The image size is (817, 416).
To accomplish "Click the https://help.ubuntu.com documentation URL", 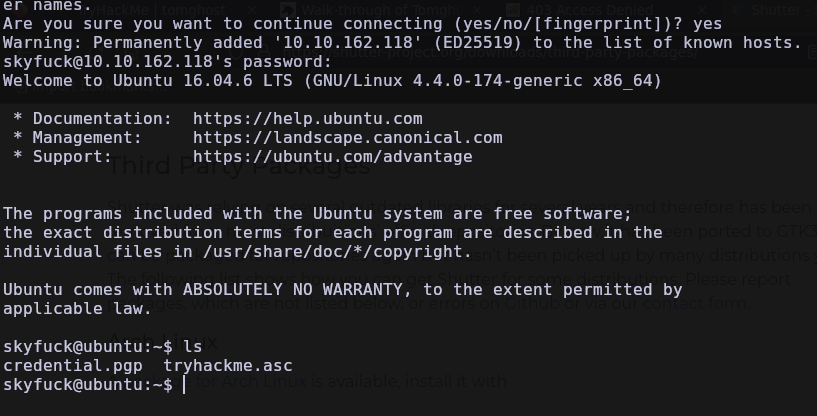I will click(x=307, y=119).
